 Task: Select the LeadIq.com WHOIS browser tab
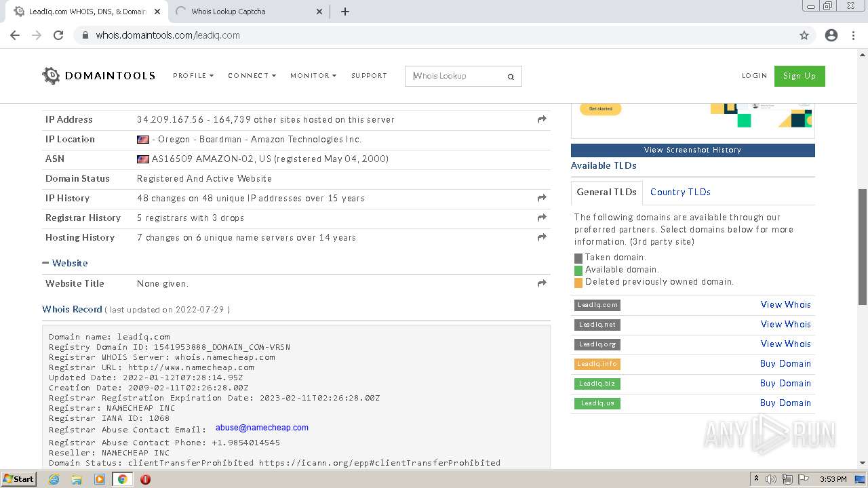85,12
